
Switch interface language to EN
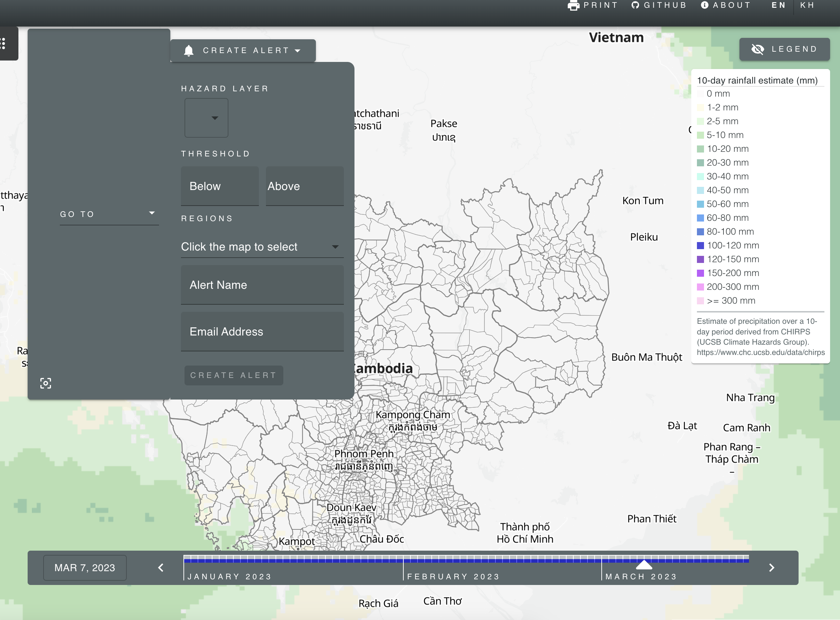pyautogui.click(x=779, y=5)
